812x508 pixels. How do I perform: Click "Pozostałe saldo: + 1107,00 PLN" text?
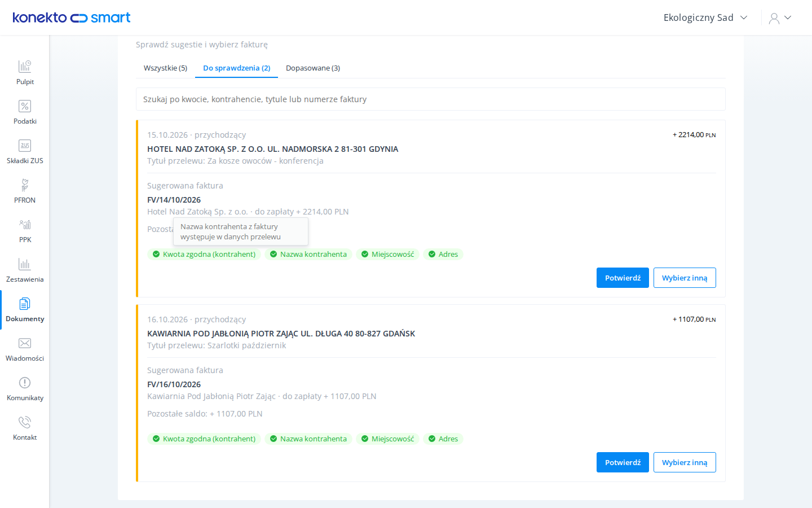click(205, 414)
